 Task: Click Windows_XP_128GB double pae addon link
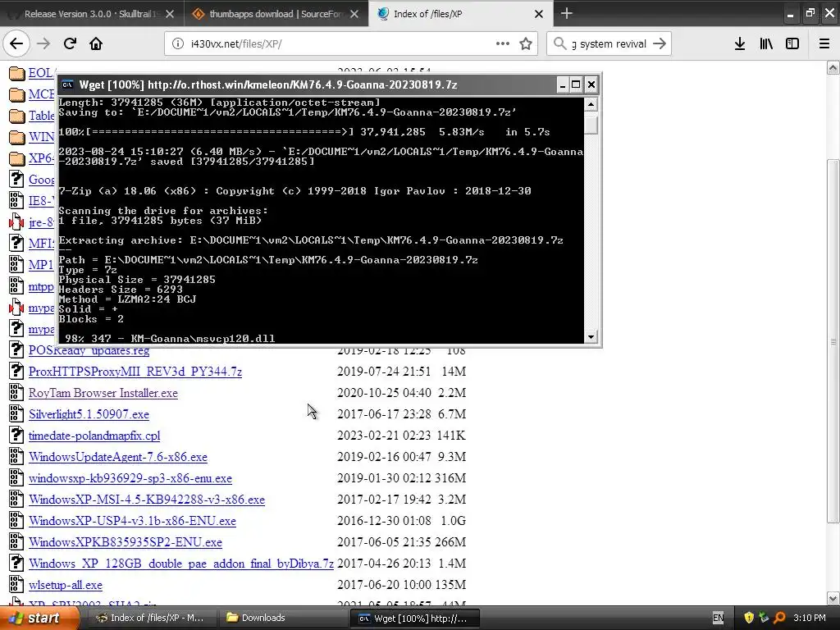click(181, 564)
